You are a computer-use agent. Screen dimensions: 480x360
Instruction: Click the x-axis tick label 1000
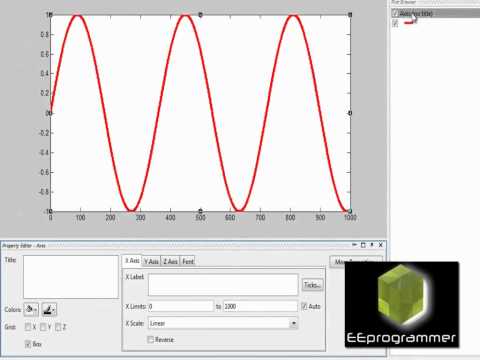pos(350,218)
